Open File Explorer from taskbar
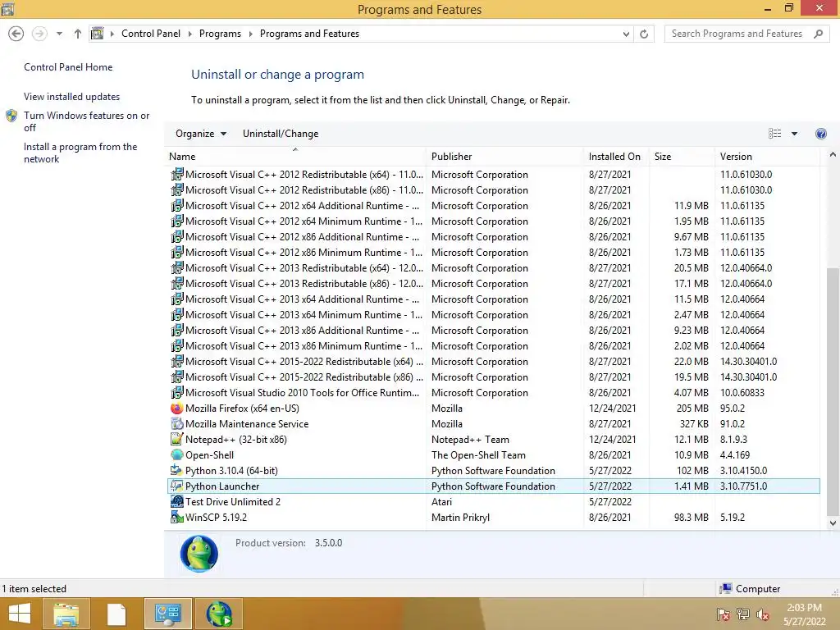 pos(66,614)
